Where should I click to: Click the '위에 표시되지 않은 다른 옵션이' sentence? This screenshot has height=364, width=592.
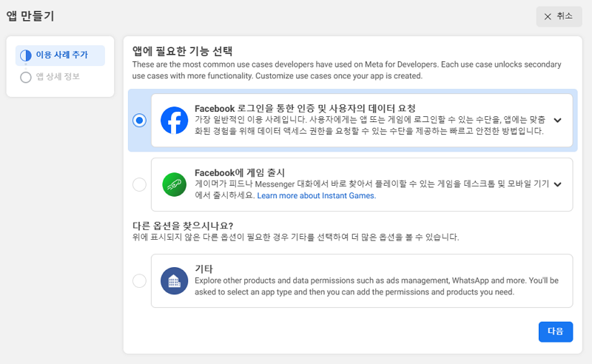[x=295, y=237]
